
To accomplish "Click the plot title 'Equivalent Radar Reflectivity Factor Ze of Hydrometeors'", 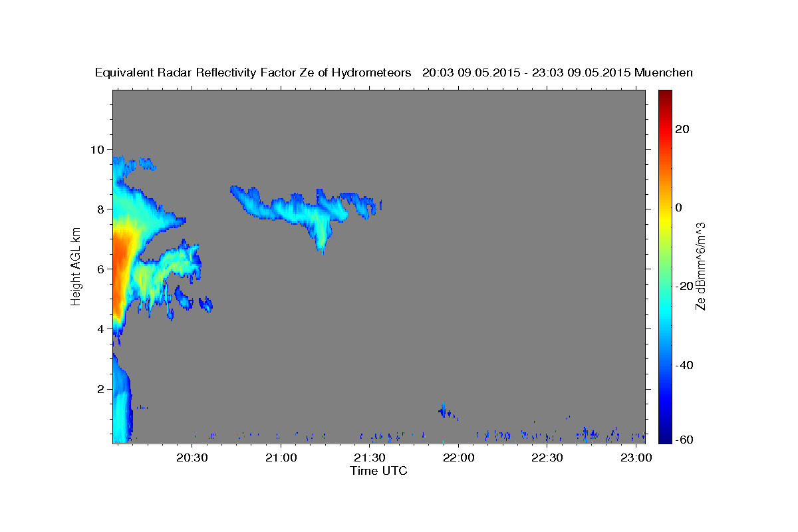I will point(253,73).
